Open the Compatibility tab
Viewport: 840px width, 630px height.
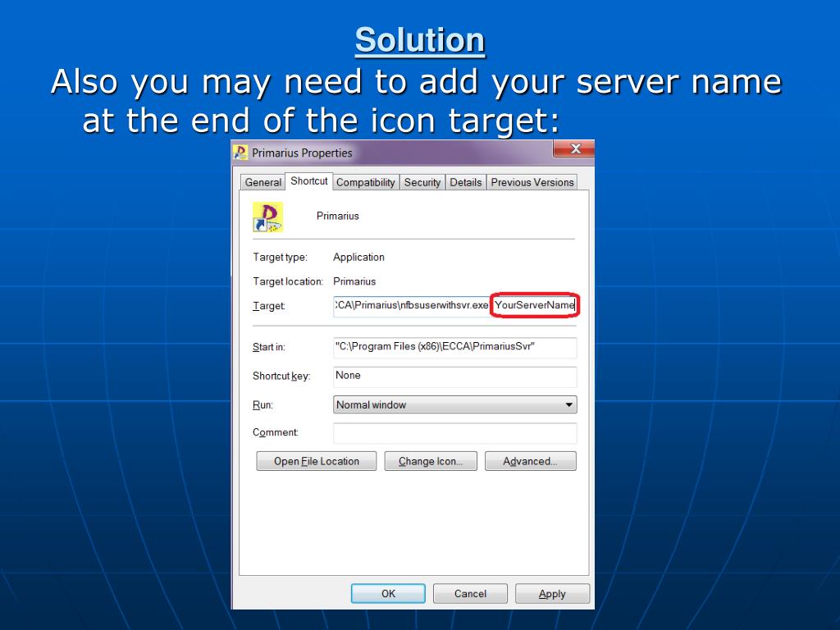[365, 182]
